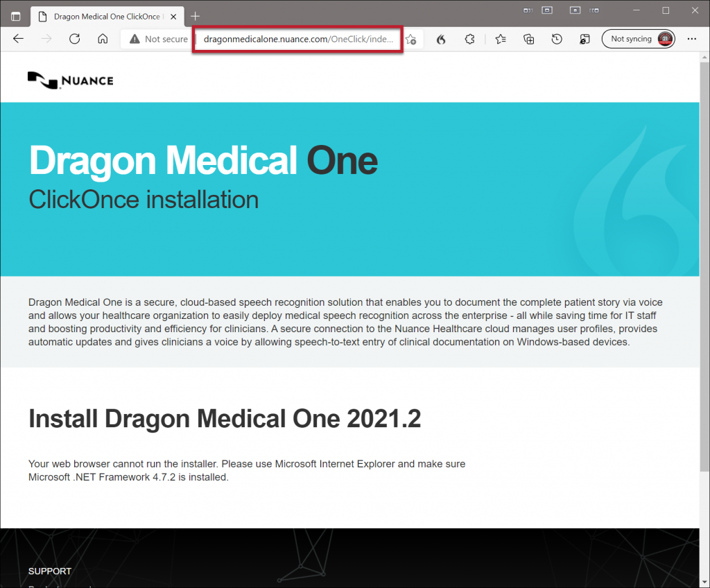Go back to the previous page
710x588 pixels.
pos(18,39)
